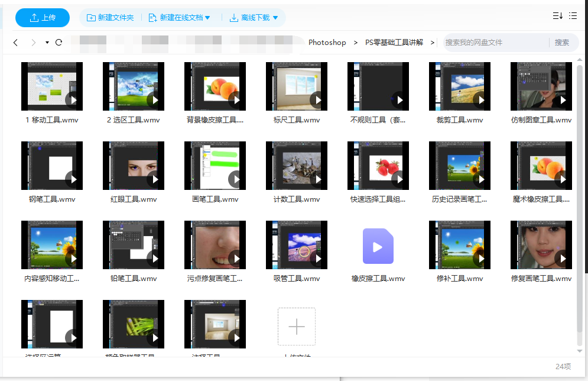Navigate to the Photoshop breadcrumb folder
Viewport: 588px width, 381px height.
pyautogui.click(x=327, y=43)
